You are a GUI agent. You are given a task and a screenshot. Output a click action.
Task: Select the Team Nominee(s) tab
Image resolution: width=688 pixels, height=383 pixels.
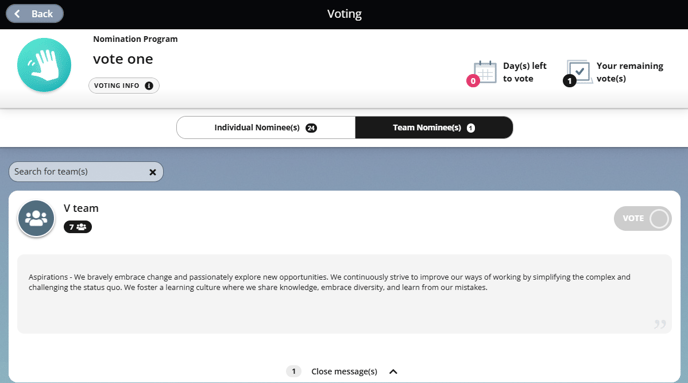434,128
